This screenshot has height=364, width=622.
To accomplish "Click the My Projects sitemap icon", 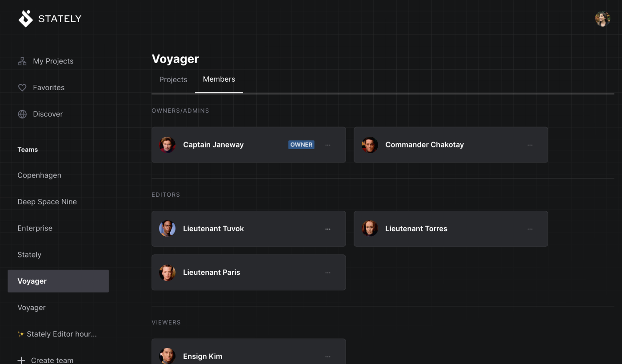I will pyautogui.click(x=22, y=61).
